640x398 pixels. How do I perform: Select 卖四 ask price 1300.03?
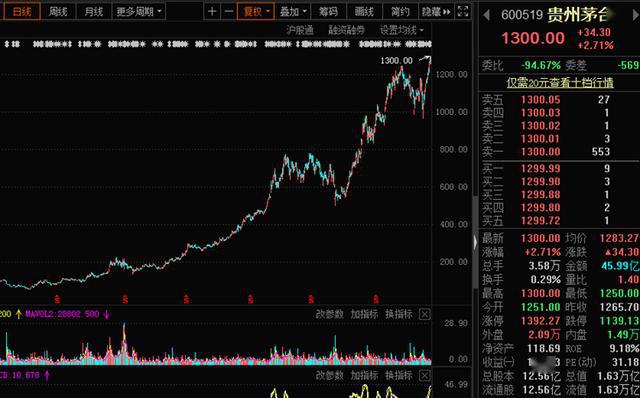(541, 113)
